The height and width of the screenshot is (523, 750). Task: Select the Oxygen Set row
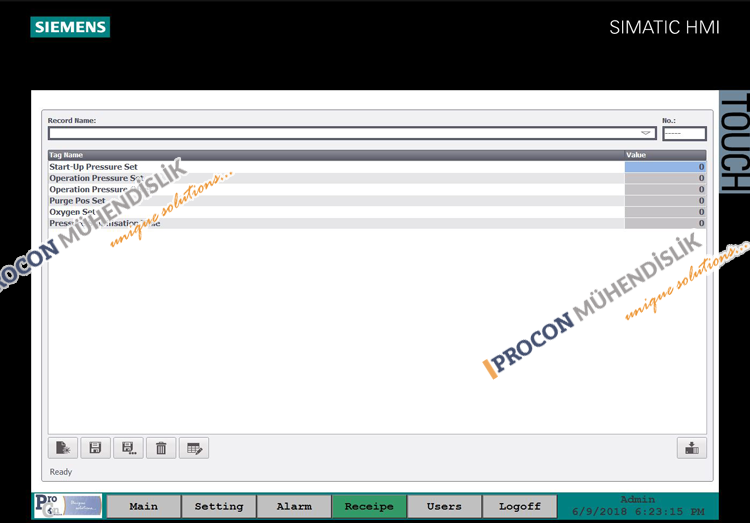[377, 212]
